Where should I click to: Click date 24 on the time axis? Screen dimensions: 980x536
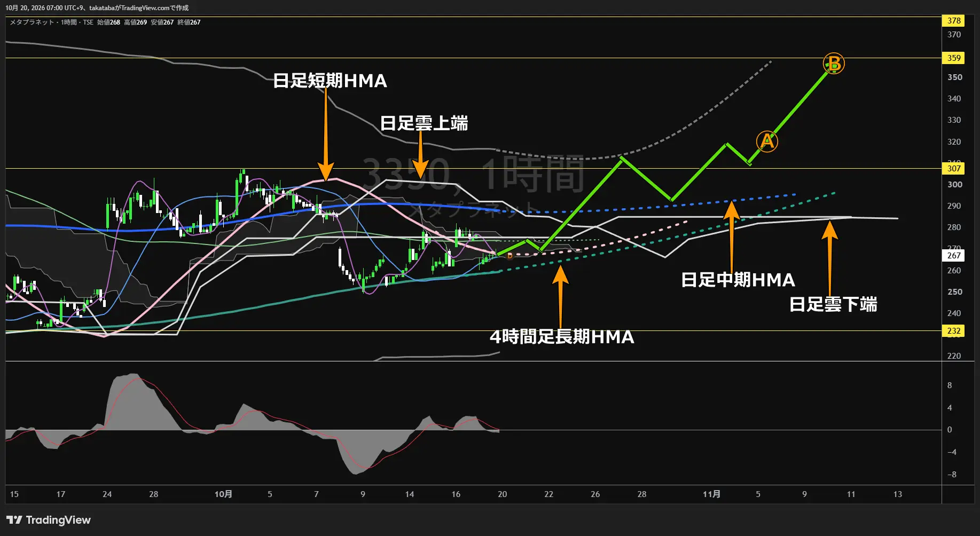pyautogui.click(x=107, y=494)
